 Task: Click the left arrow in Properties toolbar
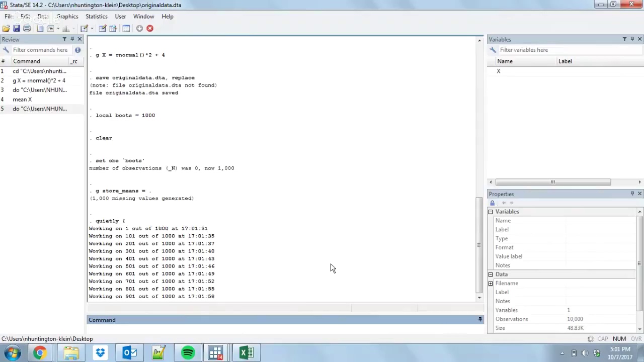[x=504, y=203]
